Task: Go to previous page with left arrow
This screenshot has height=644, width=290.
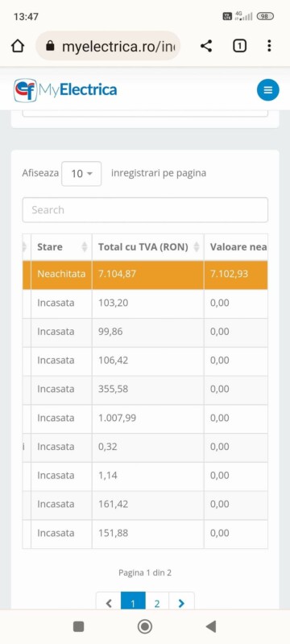Action: coord(109,603)
